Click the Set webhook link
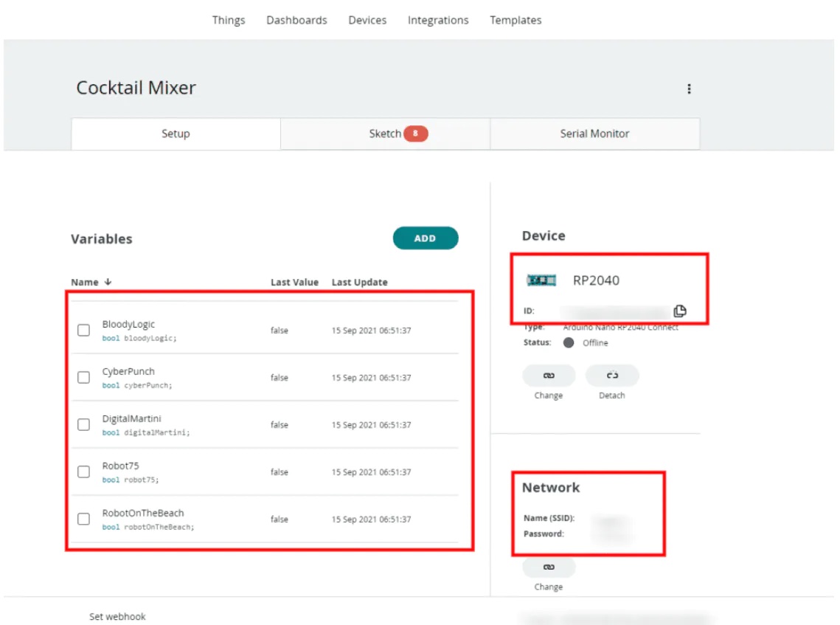The height and width of the screenshot is (625, 840). [117, 616]
